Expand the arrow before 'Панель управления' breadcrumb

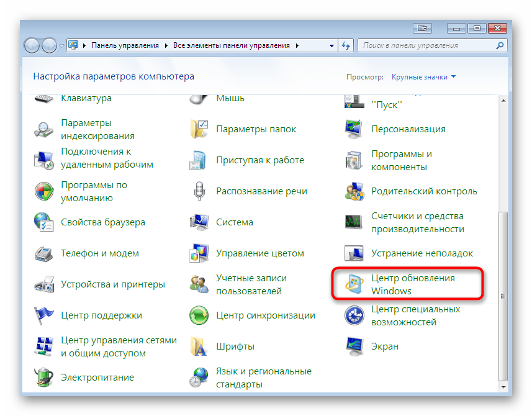(x=84, y=45)
